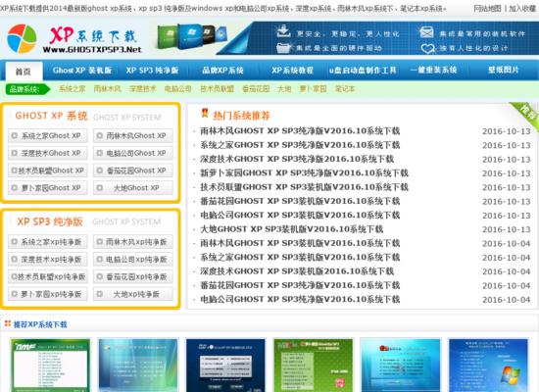Open 深度技术GHOST XP SP3装机版2016.10系统下载 link

(297, 271)
